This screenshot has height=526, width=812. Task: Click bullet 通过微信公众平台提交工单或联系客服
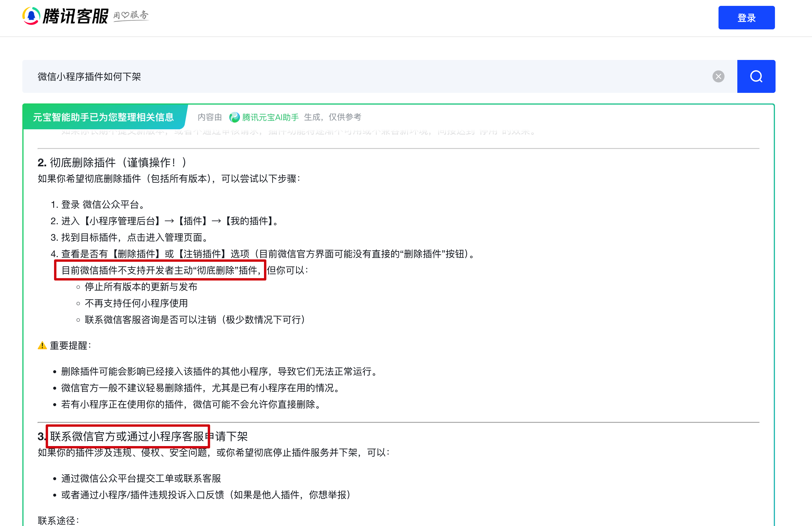click(141, 478)
